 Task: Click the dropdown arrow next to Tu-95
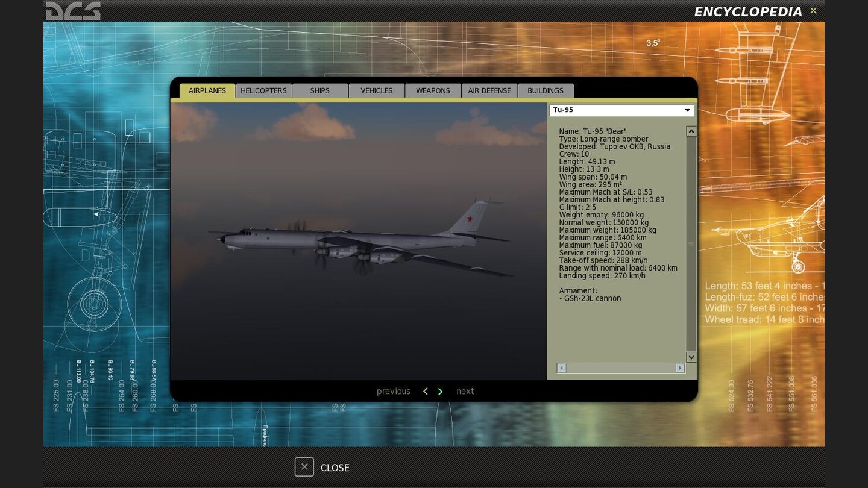(x=687, y=110)
